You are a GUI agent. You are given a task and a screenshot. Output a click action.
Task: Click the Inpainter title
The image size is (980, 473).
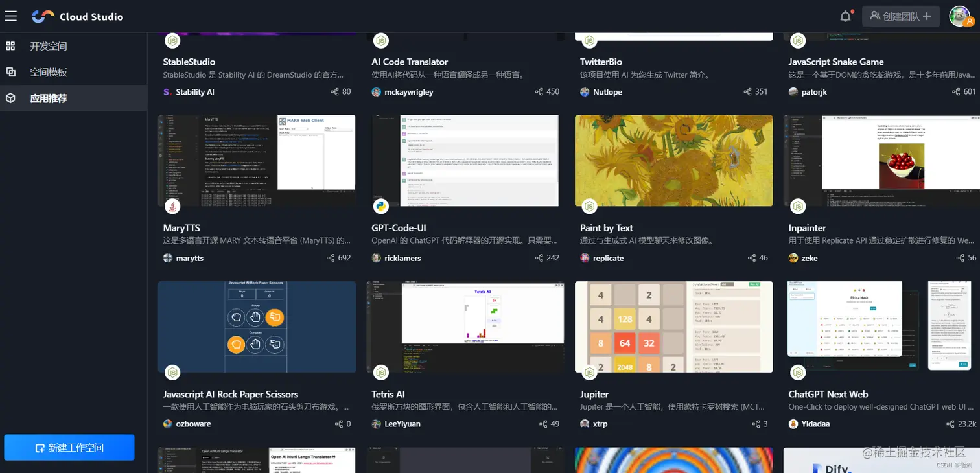(807, 228)
